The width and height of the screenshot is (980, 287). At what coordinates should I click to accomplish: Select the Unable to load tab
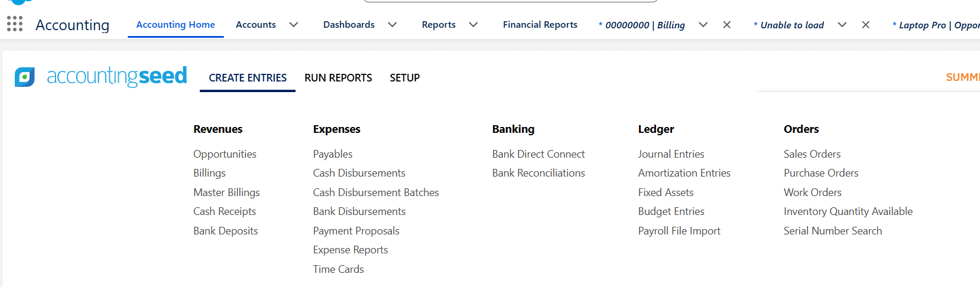click(789, 25)
